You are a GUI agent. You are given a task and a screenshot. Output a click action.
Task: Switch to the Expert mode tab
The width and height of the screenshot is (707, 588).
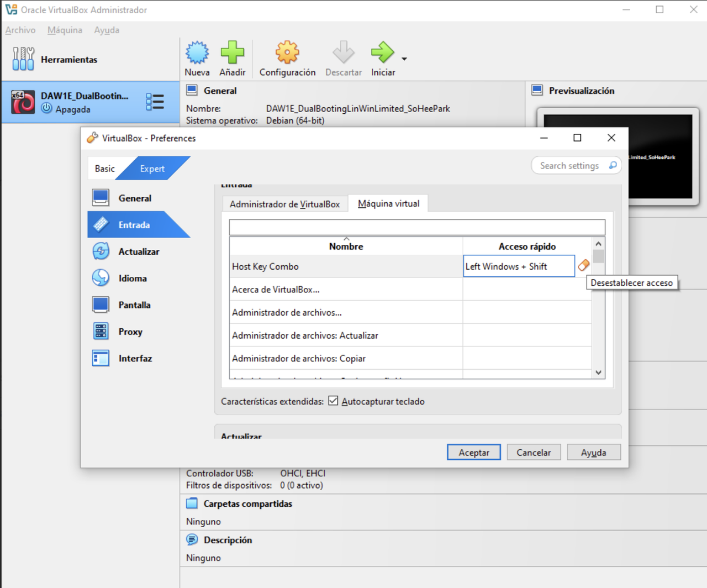[x=152, y=168]
